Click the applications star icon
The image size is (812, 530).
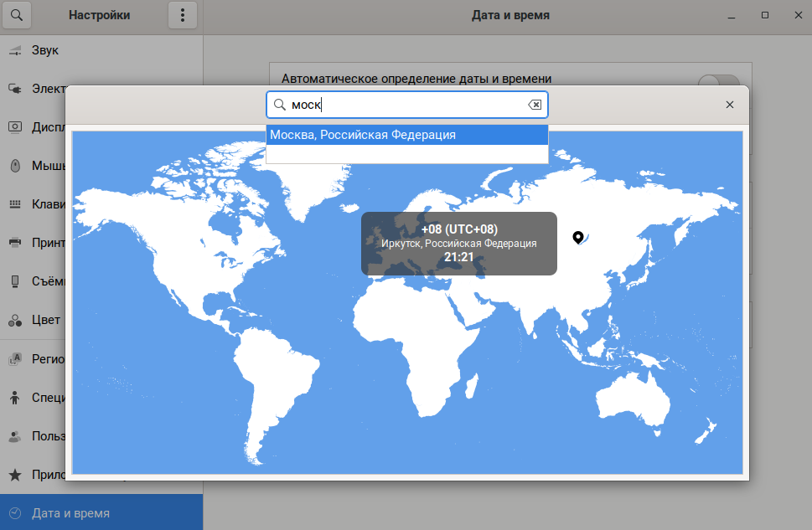[14, 475]
